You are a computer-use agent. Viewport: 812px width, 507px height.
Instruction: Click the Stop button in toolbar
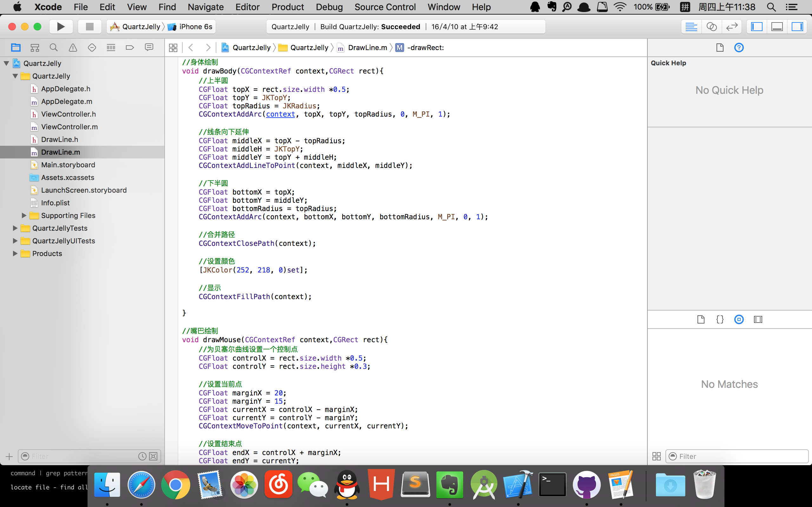(89, 27)
